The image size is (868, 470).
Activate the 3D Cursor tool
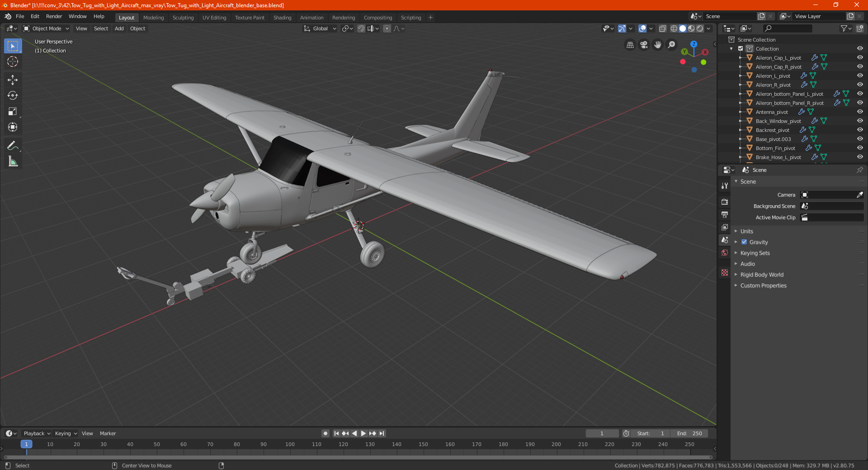13,61
